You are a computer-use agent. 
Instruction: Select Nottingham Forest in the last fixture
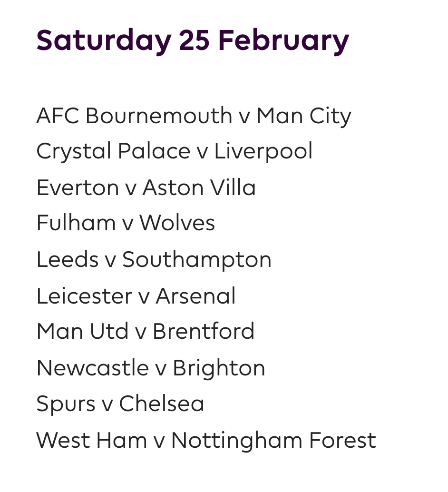[273, 440]
